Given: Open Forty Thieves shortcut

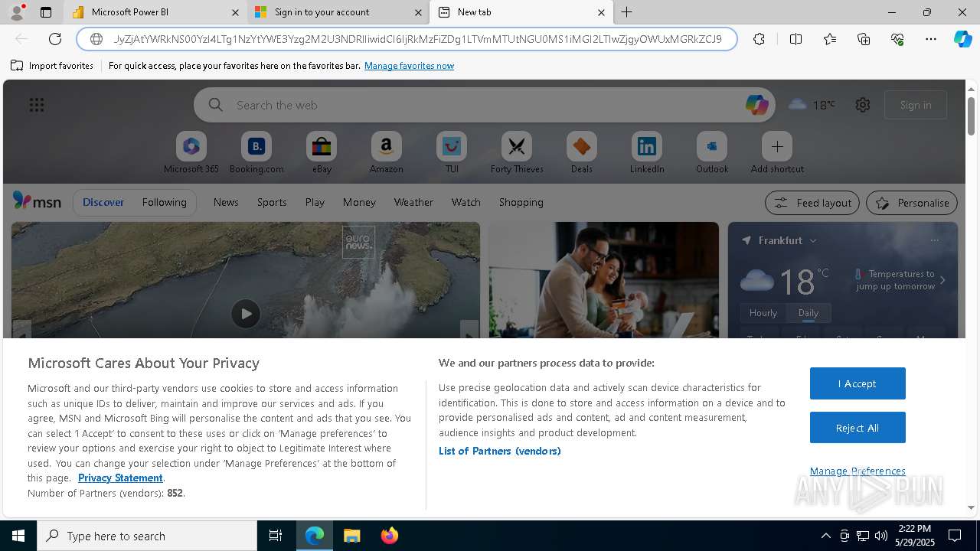Looking at the screenshot, I should pos(517,153).
